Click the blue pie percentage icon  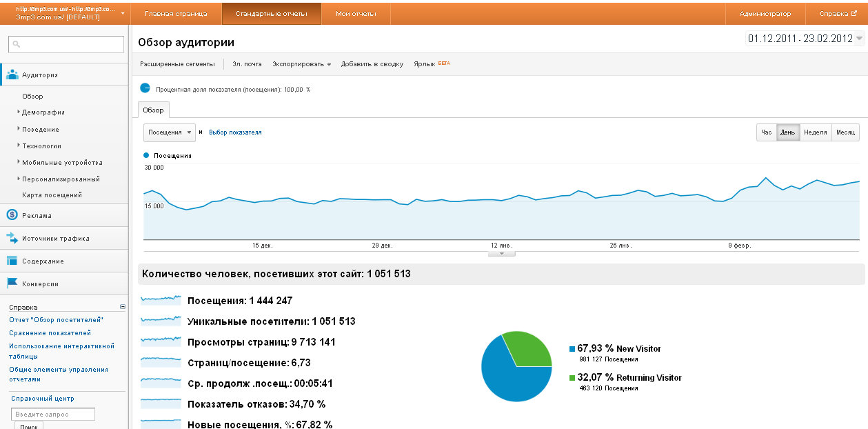pyautogui.click(x=145, y=88)
